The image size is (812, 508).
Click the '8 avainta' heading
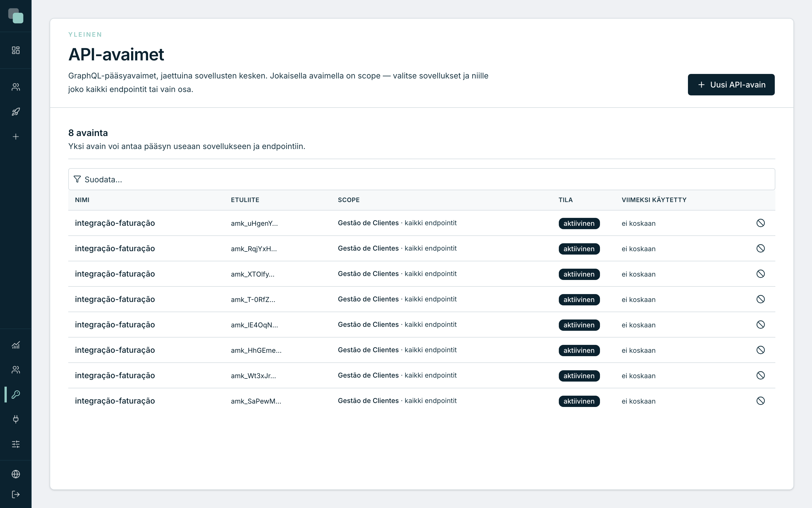(88, 133)
